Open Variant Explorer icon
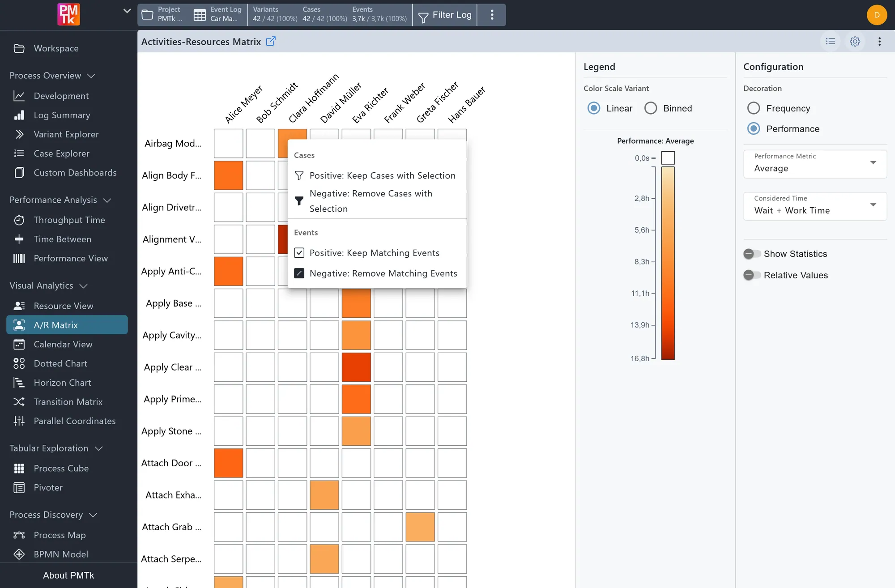The height and width of the screenshot is (588, 895). 19,134
